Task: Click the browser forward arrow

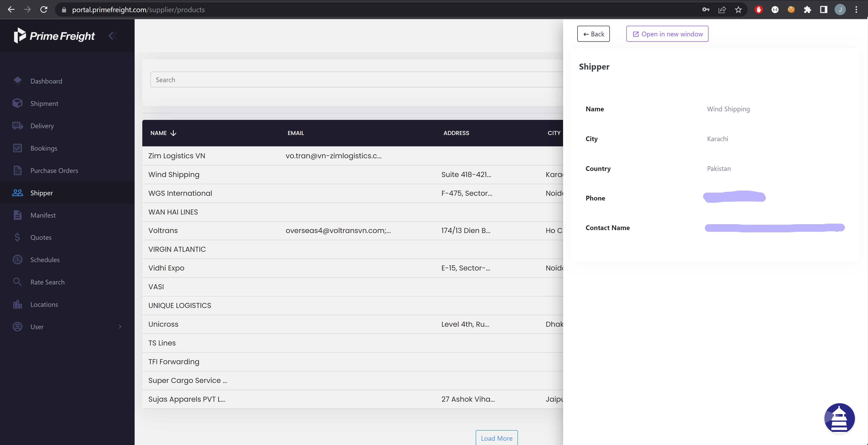Action: point(27,10)
